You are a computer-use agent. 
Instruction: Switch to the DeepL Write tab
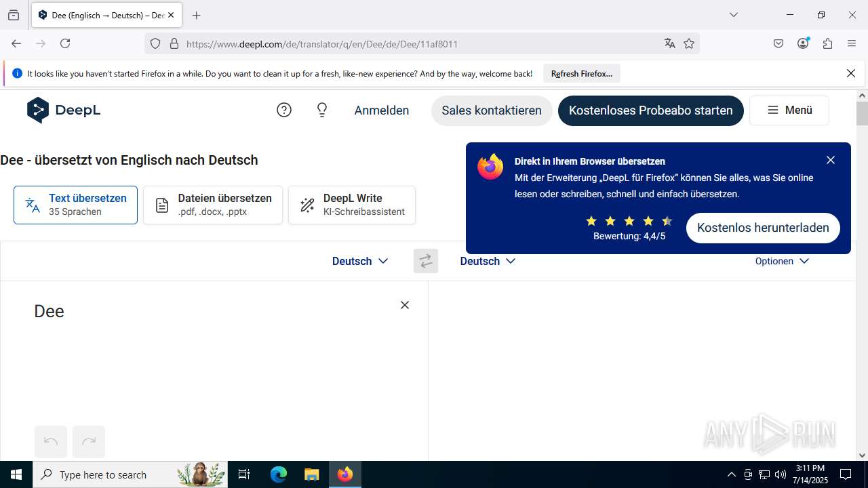tap(352, 205)
